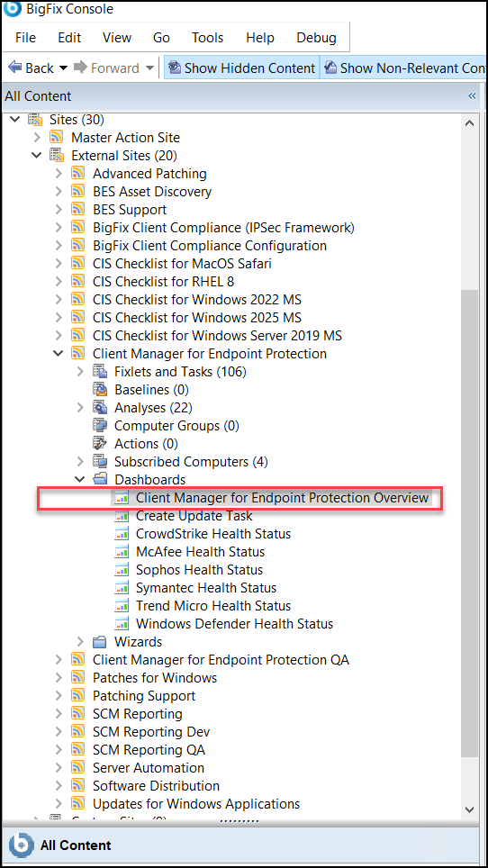The height and width of the screenshot is (868, 488).
Task: Select Updates for Windows Applications site
Action: [x=196, y=804]
